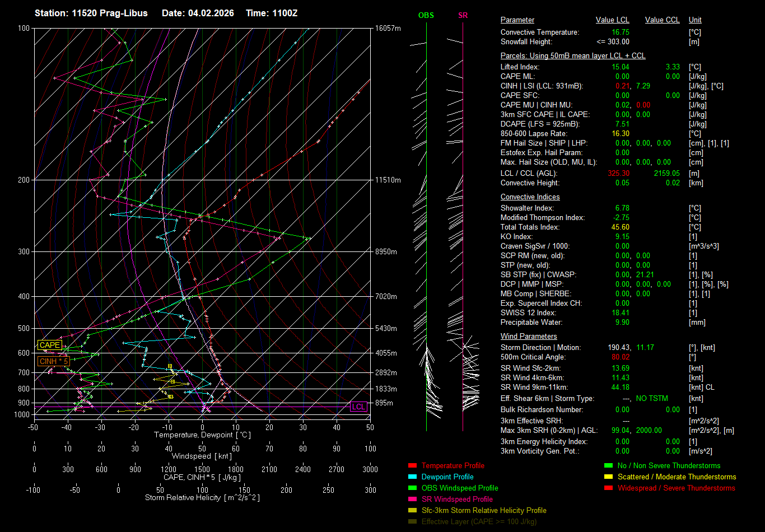Click the Effective Layer (CAPE >= 100 J/kg) legend text
765x532 pixels.
click(479, 521)
